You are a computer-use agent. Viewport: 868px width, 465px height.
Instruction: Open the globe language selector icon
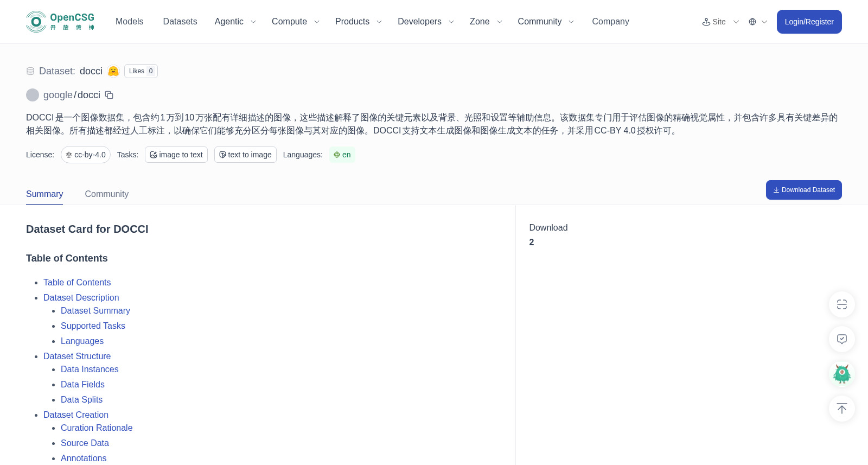pyautogui.click(x=752, y=22)
